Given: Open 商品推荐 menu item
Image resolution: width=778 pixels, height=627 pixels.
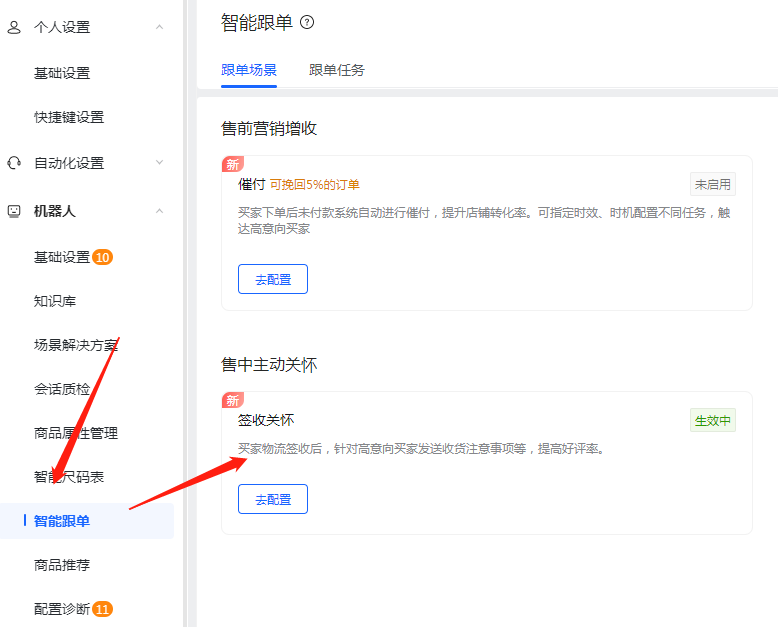Looking at the screenshot, I should coord(62,565).
